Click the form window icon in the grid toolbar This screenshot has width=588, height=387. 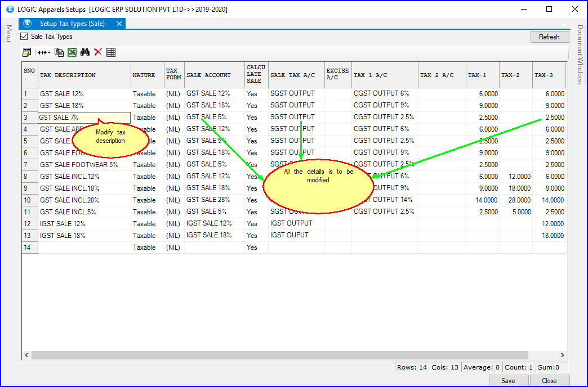coord(26,52)
